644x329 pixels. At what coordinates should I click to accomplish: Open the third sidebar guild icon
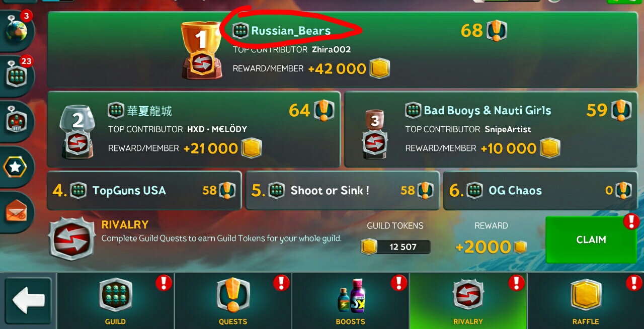17,122
